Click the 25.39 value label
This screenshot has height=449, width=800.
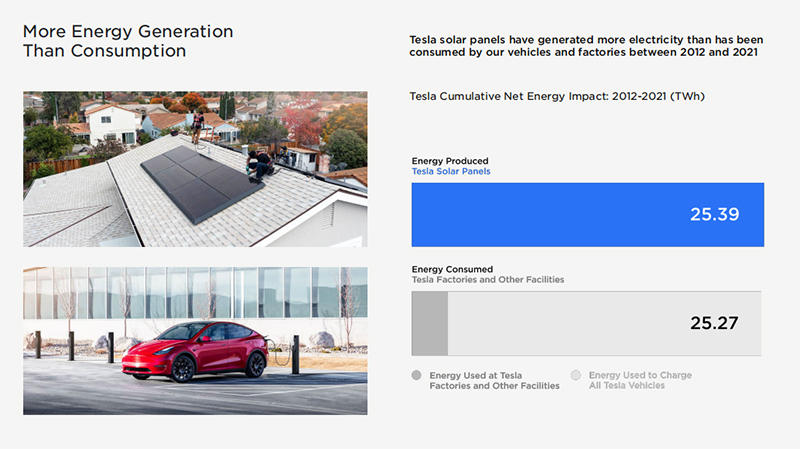click(x=714, y=214)
